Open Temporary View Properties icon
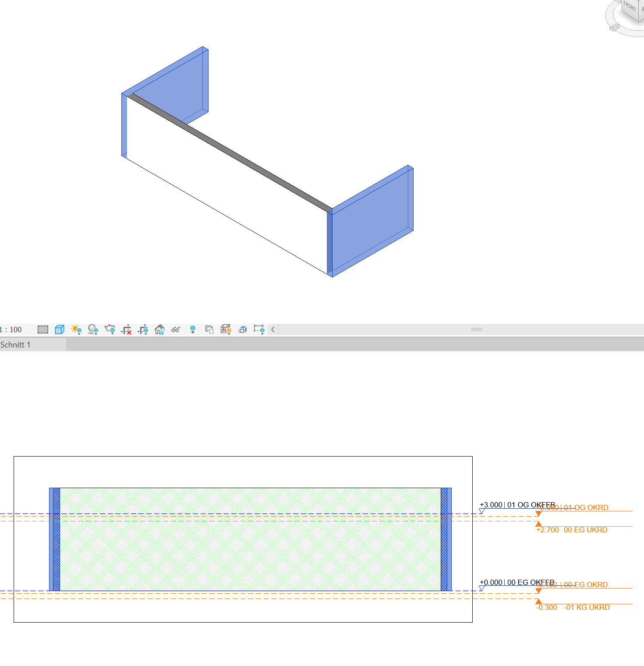The height and width of the screenshot is (666, 644). [209, 329]
